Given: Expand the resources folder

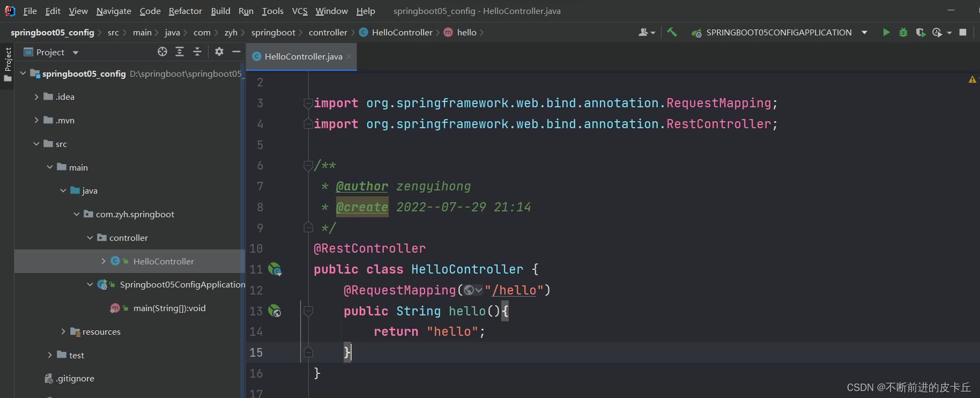Looking at the screenshot, I should click(63, 331).
